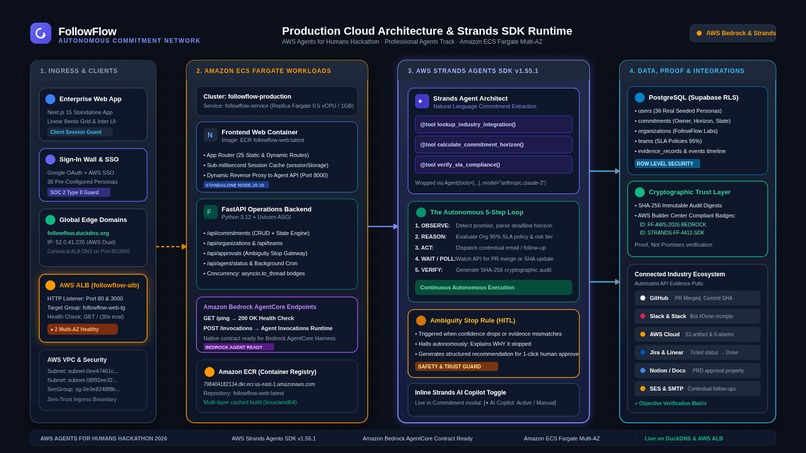
Task: Click the Autonomous 5-Step Loop green icon
Action: coord(420,212)
